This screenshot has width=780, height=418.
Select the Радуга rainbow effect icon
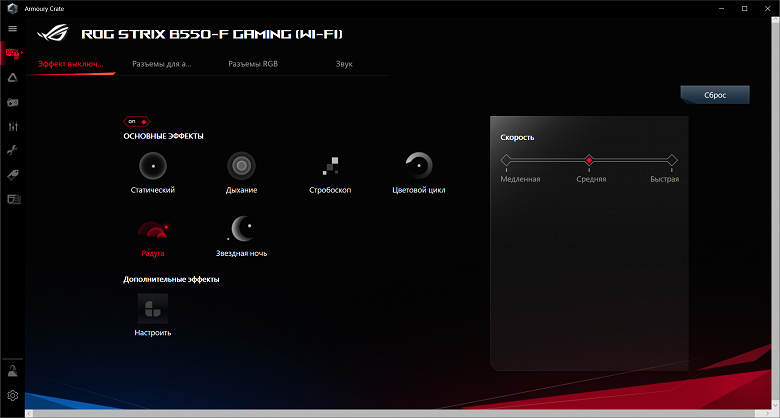[x=153, y=229]
